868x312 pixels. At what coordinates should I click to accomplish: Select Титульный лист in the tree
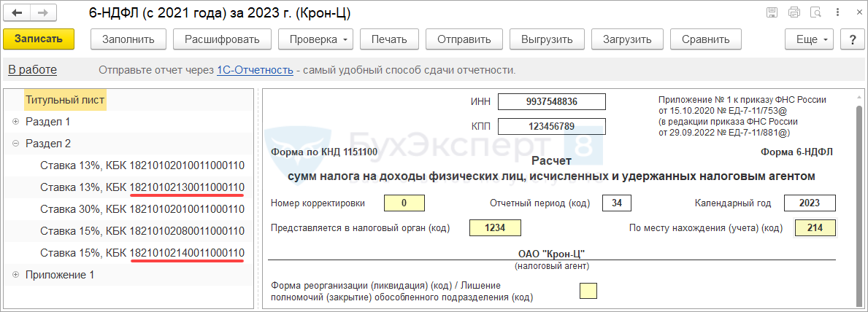[x=65, y=100]
